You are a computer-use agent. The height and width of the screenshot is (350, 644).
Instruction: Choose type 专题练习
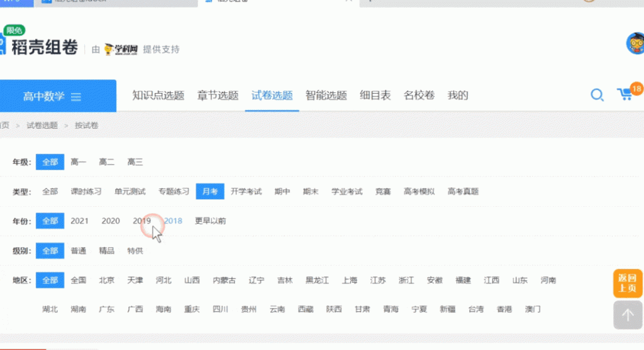coord(174,192)
